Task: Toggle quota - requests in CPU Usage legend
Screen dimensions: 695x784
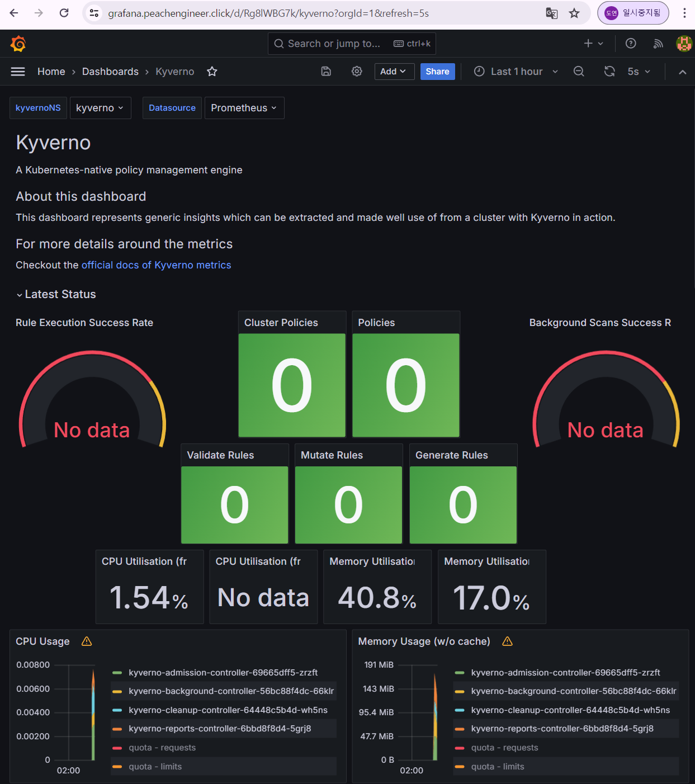Action: (162, 748)
